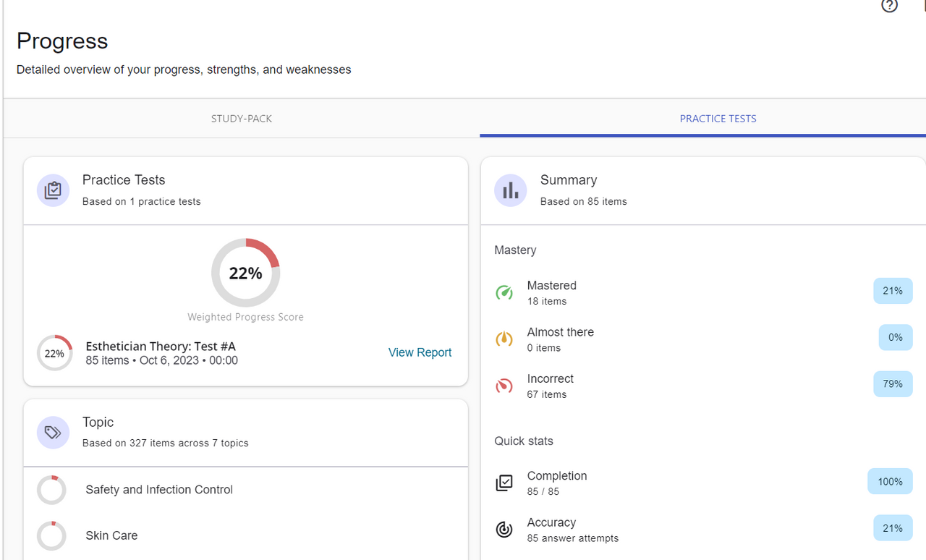Click the green Mastered gauge icon
Viewport: 926px width, 560px height.
pos(504,292)
